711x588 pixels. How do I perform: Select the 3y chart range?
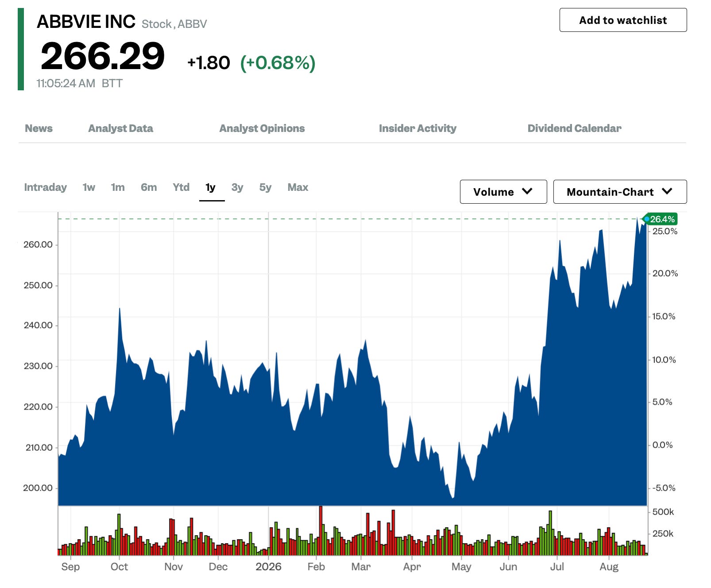[237, 187]
